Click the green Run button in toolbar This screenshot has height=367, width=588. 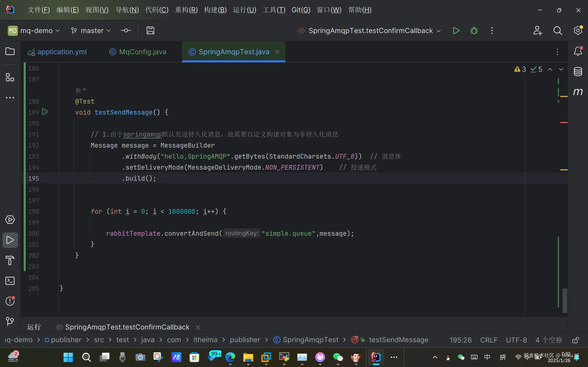[456, 31]
